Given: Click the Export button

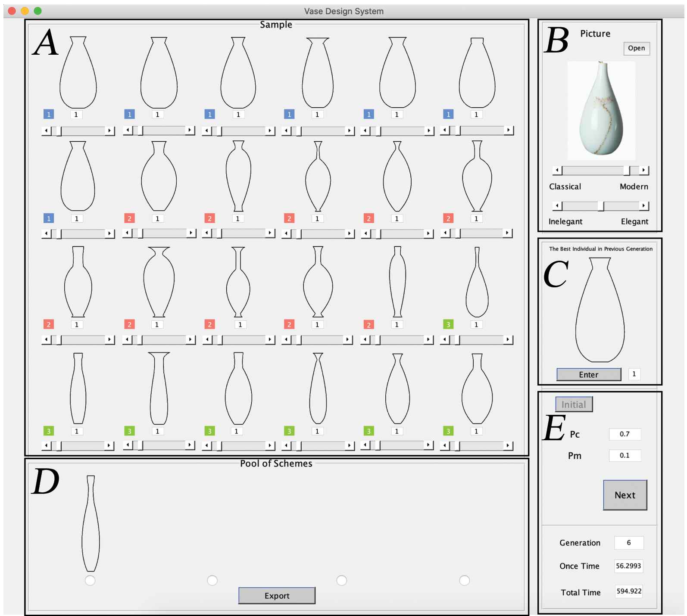Looking at the screenshot, I should tap(277, 596).
